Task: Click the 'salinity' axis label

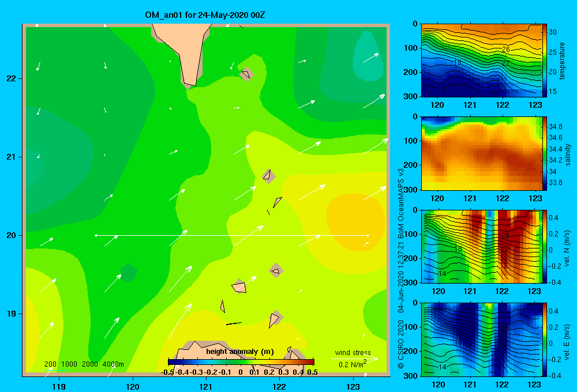Action: (568, 154)
